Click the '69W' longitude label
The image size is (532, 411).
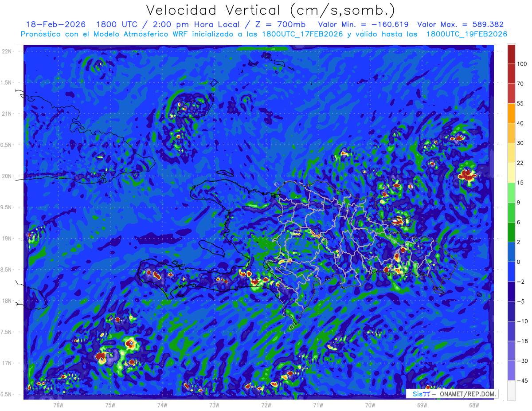pos(422,405)
